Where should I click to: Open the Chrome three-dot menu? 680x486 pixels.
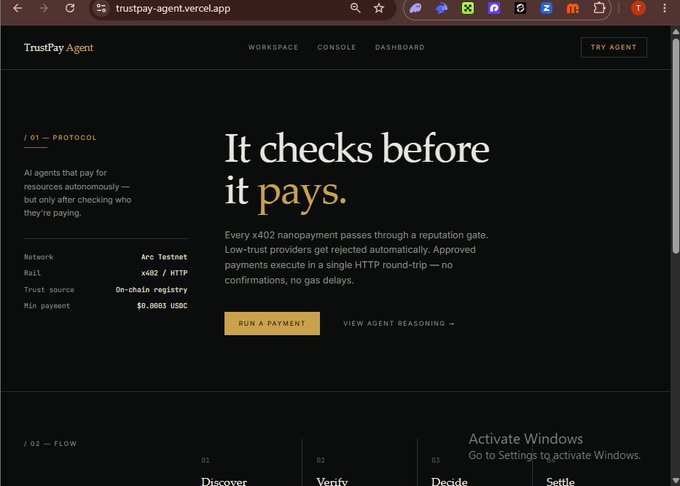pyautogui.click(x=664, y=8)
